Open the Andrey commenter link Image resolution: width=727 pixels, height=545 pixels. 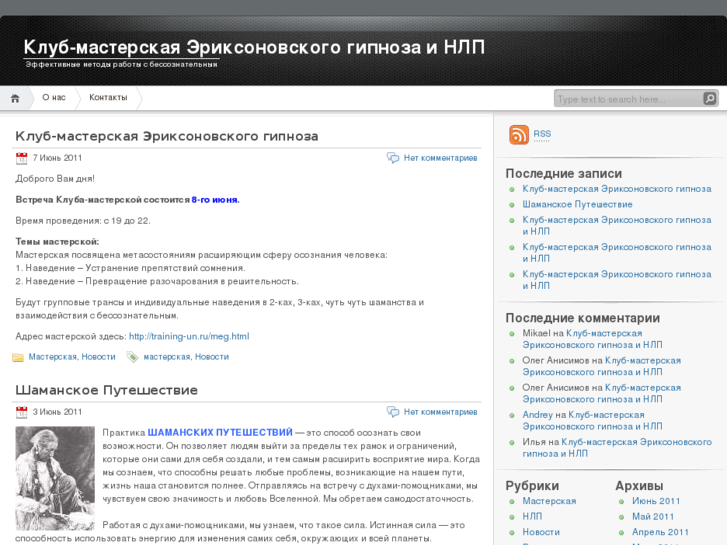537,415
